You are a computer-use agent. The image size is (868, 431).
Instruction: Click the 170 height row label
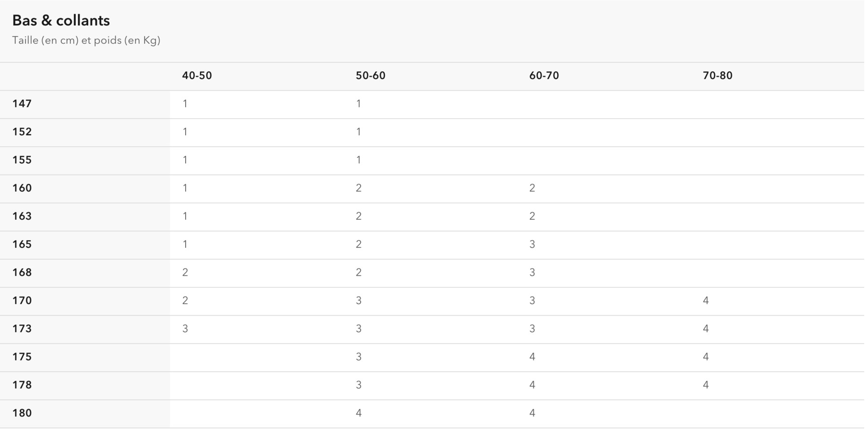(x=22, y=301)
